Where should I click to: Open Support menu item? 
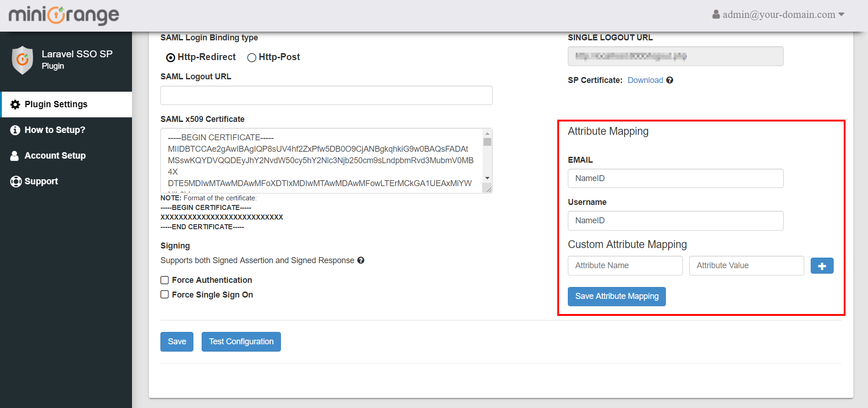[x=66, y=182]
